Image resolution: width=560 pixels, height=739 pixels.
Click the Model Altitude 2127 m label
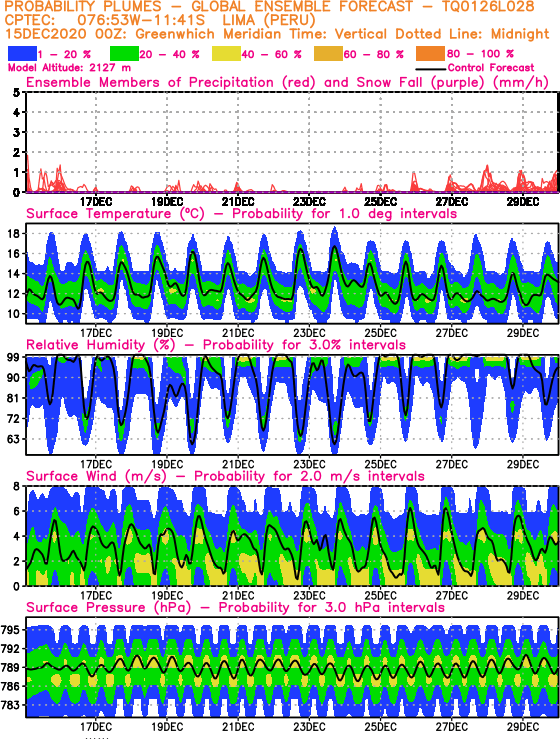pyautogui.click(x=69, y=68)
